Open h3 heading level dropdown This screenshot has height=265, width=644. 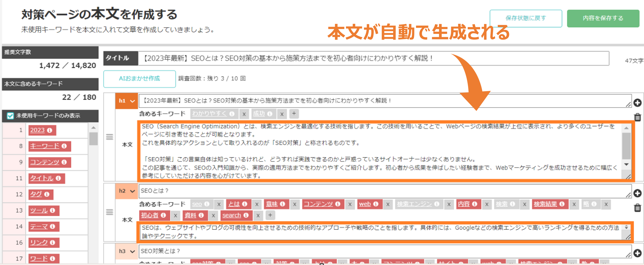tap(127, 251)
